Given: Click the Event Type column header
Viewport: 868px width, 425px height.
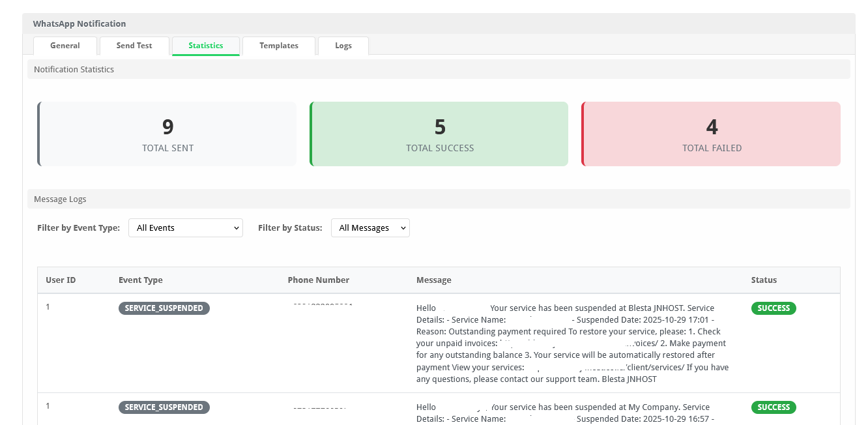Looking at the screenshot, I should click(x=141, y=280).
